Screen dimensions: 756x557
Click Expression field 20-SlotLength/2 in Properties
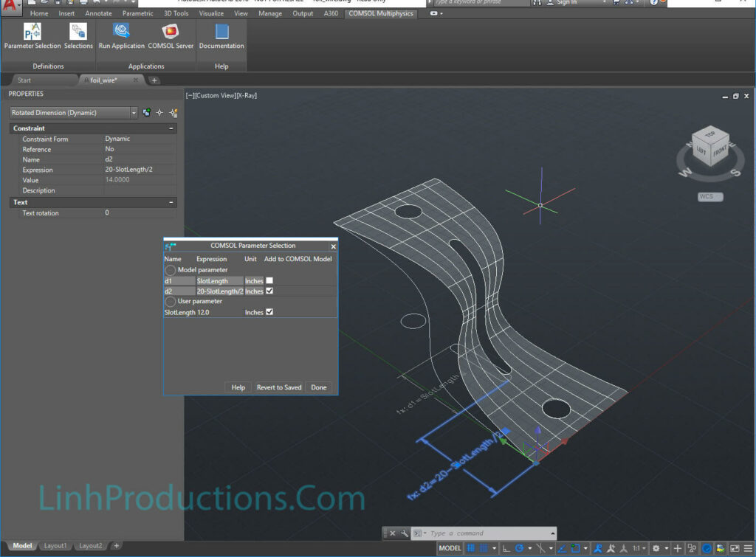click(x=140, y=170)
